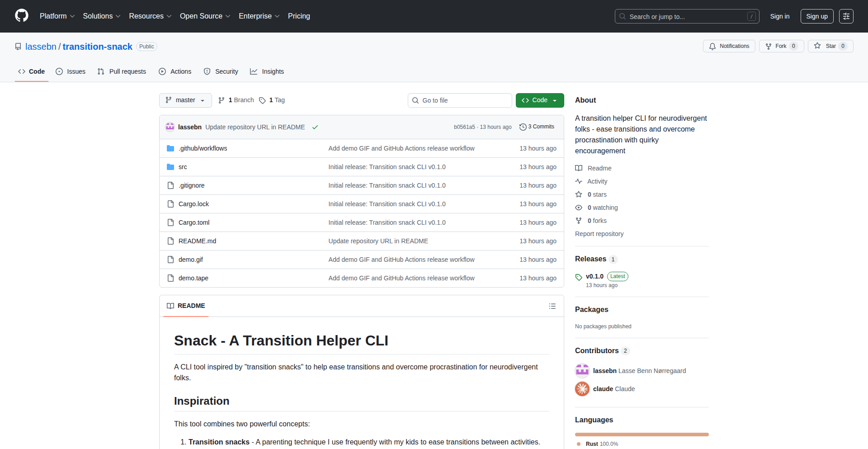Switch to the Insights tab
Screen dimensions: 868x449
coord(267,71)
